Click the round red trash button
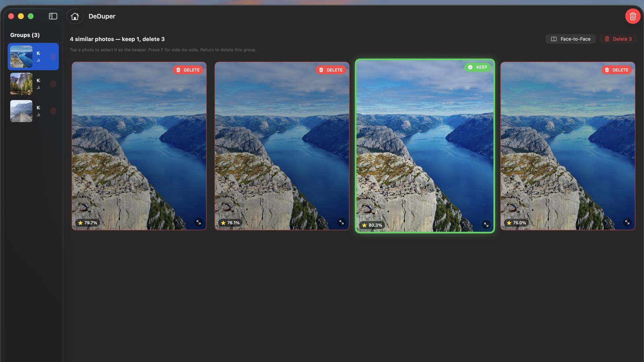Viewport: 644px width, 362px height. tap(633, 16)
